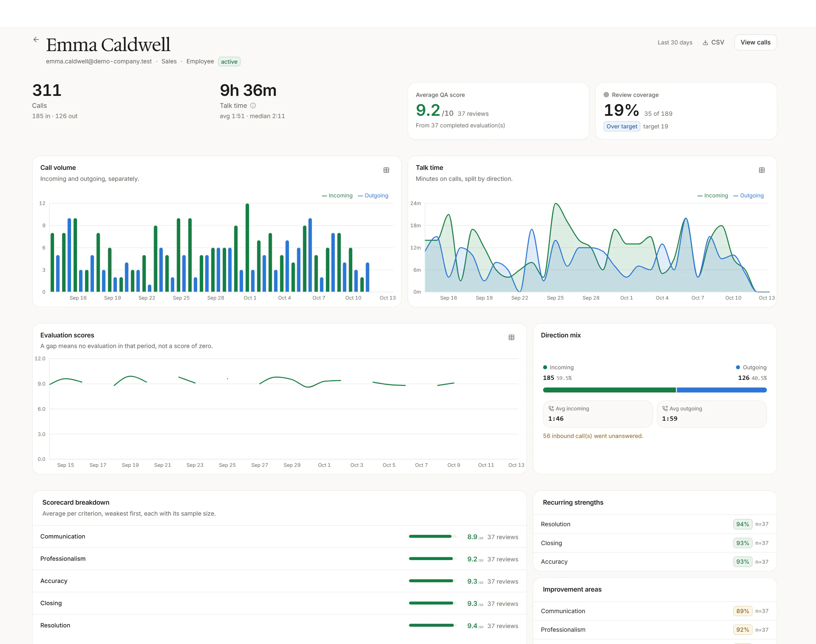Click the green incoming segment of direction bar
The image size is (816, 644).
[609, 390]
